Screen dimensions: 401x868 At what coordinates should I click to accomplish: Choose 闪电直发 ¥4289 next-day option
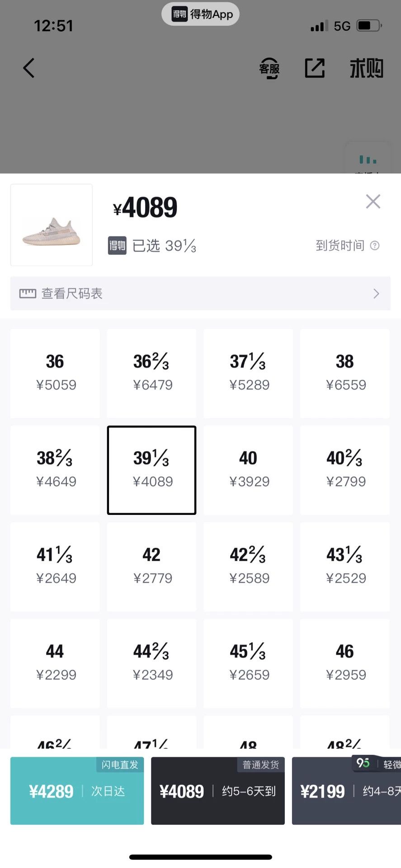[77, 791]
